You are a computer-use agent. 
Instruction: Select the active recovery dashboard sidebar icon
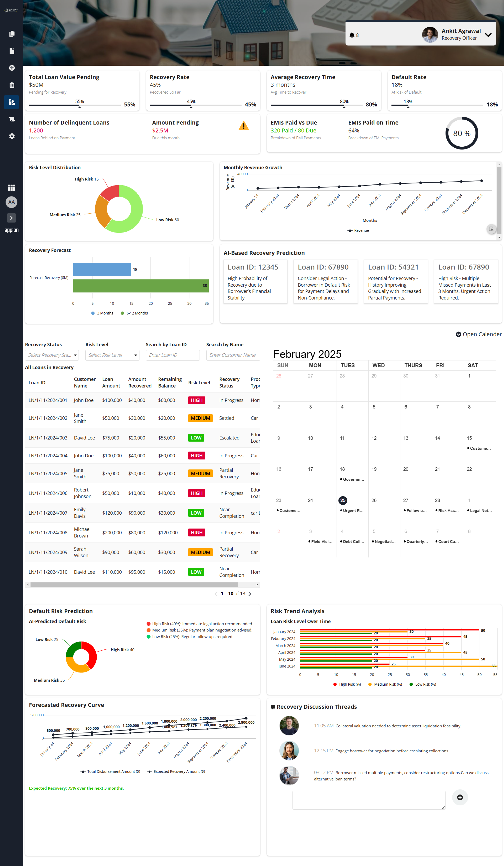12,102
